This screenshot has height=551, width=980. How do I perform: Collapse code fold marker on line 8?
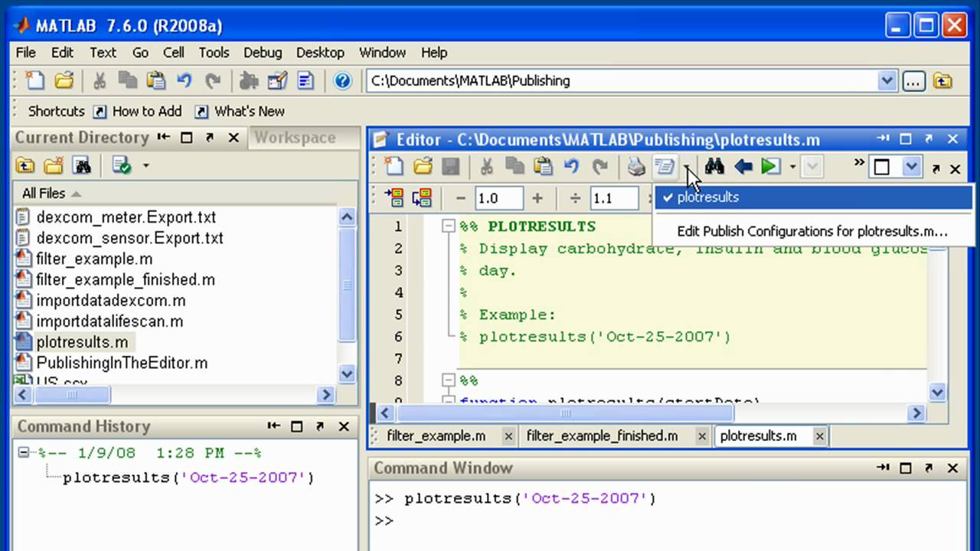[449, 380]
